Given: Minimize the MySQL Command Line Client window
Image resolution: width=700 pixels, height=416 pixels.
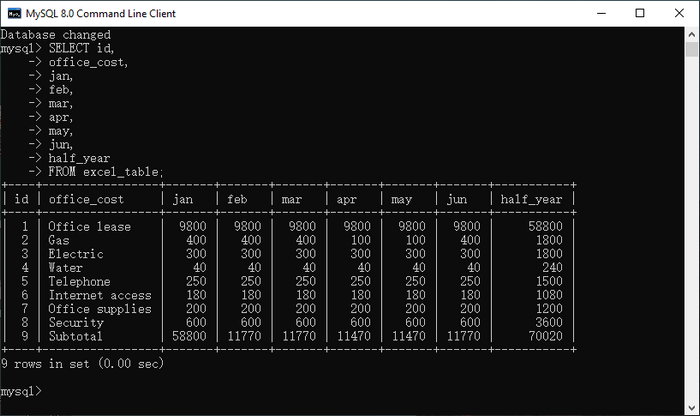Looking at the screenshot, I should coord(601,13).
